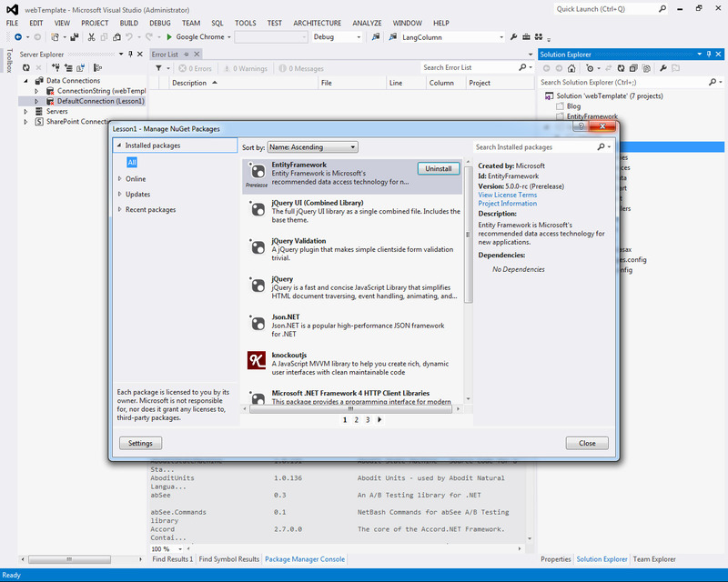Start debugging with the green play icon
728x582 pixels.
tap(169, 37)
